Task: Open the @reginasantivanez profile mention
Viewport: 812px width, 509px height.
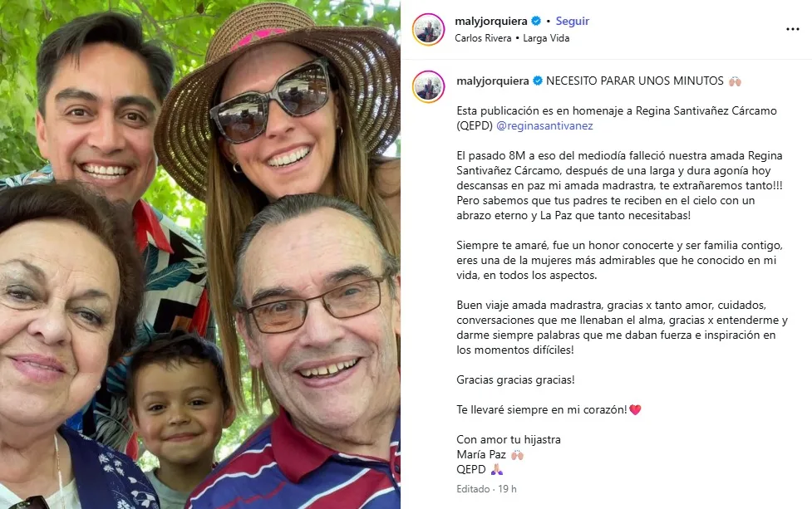Action: [544, 125]
